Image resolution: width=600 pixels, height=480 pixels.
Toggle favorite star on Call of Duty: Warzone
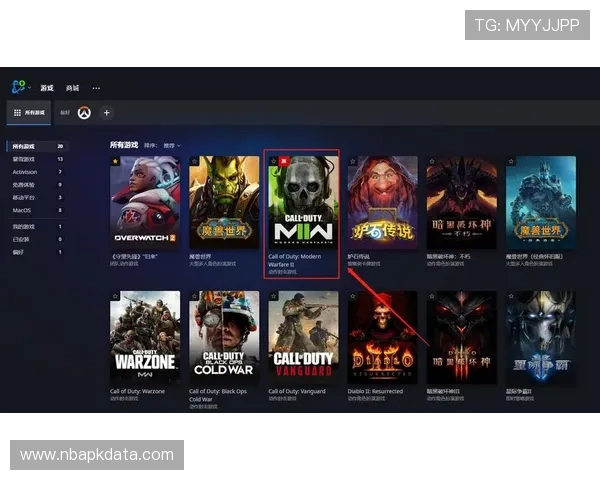point(115,296)
